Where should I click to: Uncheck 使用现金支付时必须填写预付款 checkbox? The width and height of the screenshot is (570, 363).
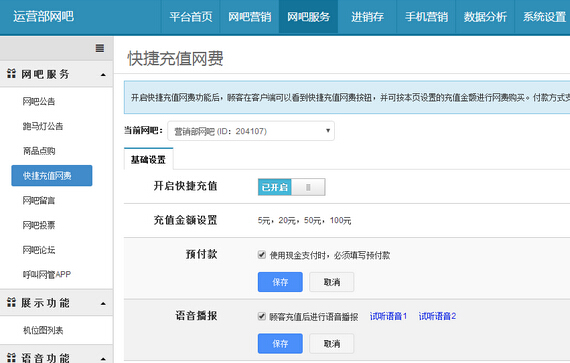click(x=262, y=255)
